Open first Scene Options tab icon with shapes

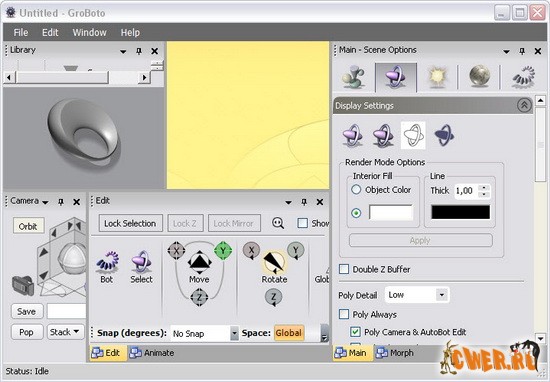(x=353, y=76)
